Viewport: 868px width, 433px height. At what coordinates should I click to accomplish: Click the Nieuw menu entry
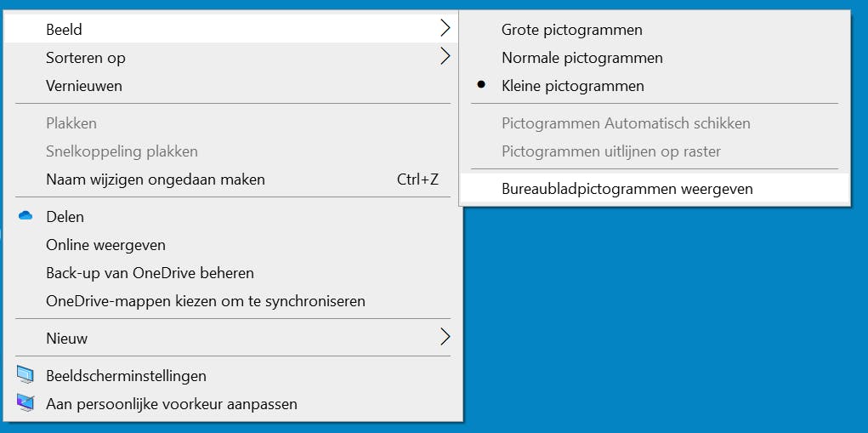(x=66, y=338)
